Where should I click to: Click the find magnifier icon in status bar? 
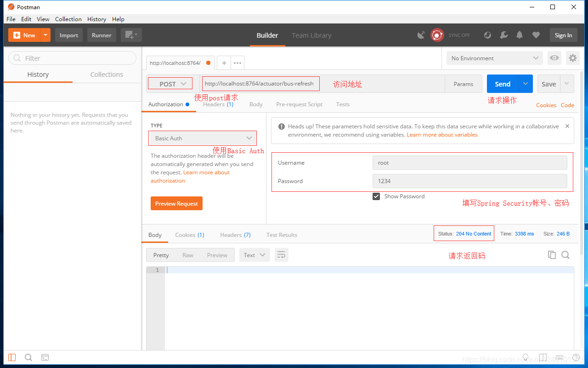coord(28,357)
